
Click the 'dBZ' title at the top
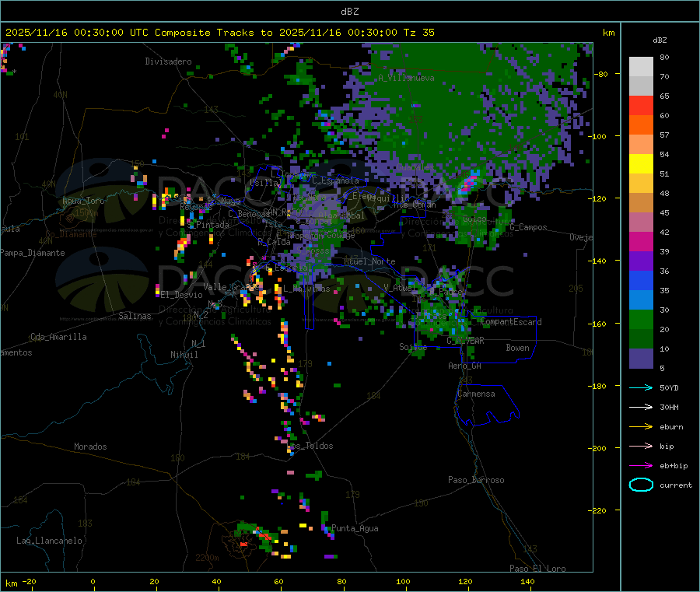tap(349, 12)
